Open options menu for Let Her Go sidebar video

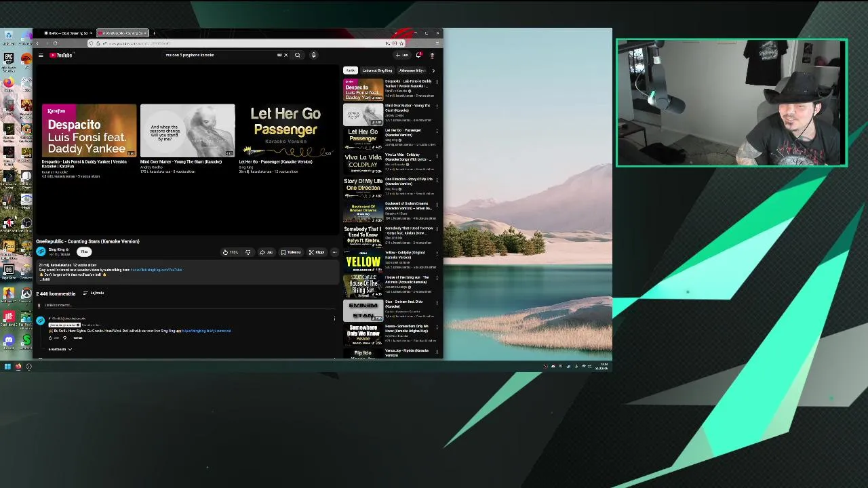pyautogui.click(x=437, y=131)
